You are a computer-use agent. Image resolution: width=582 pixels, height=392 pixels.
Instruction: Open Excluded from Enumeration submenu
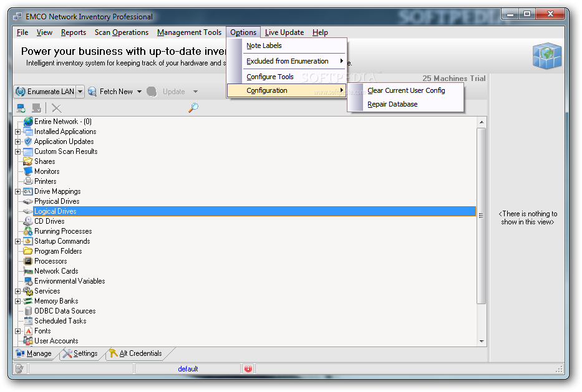[286, 61]
